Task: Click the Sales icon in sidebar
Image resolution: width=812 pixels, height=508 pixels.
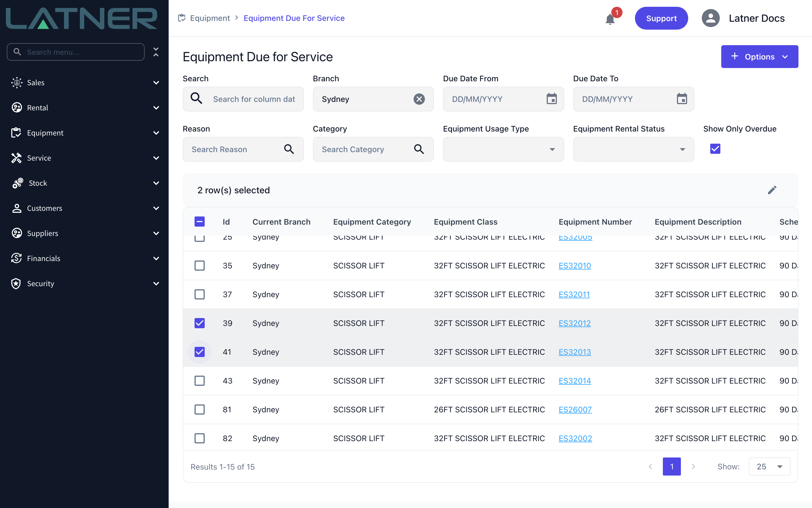Action: [x=16, y=82]
